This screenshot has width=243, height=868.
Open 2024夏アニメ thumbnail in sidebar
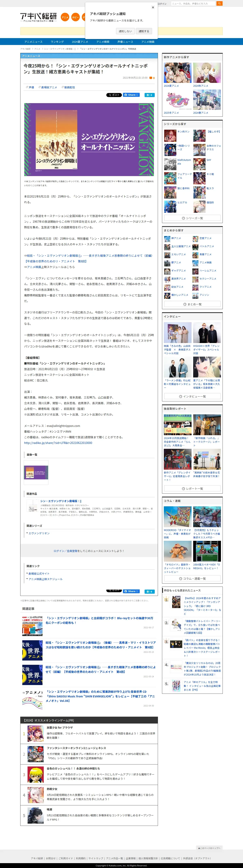tap(177, 73)
